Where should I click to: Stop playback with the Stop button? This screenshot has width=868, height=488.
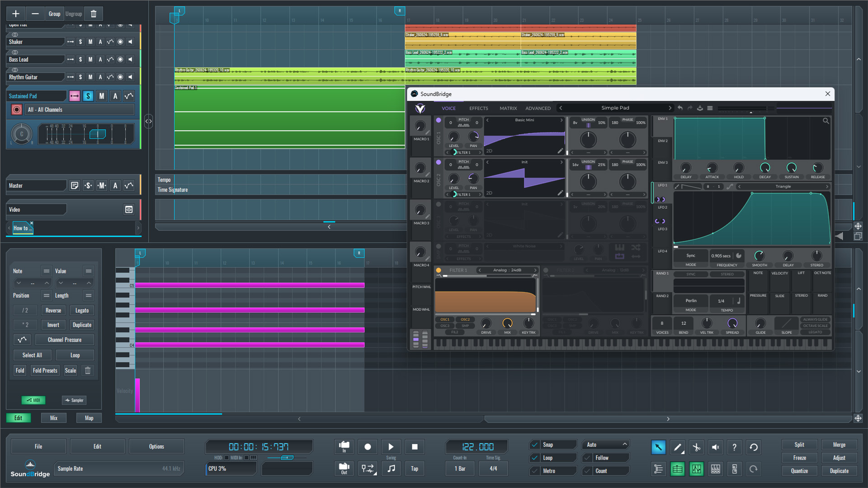415,447
